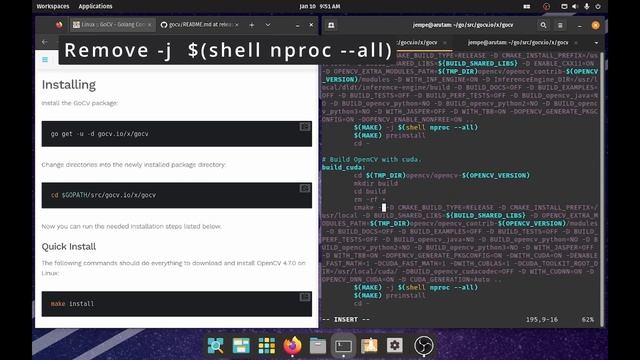Open the Terminal from the dock
Image resolution: width=640 pixels, height=360 pixels.
click(343, 345)
